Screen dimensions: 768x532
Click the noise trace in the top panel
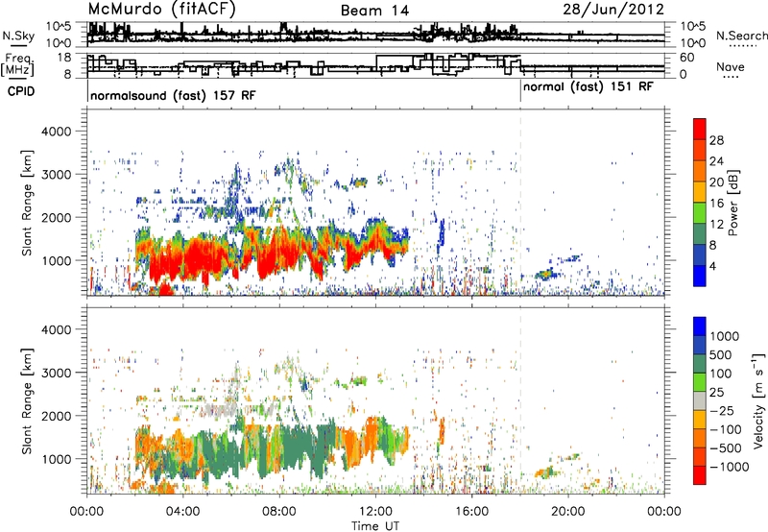pyautogui.click(x=375, y=35)
